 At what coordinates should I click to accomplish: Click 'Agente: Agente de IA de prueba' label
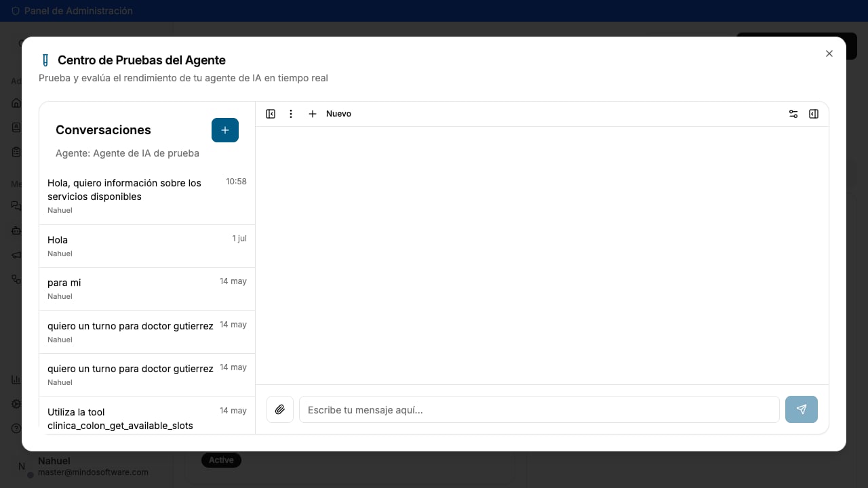click(x=127, y=153)
